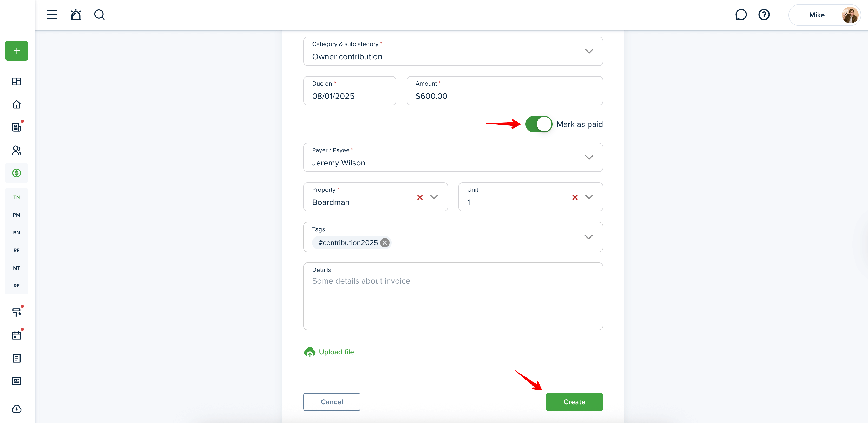Click the Amount input field

504,91
